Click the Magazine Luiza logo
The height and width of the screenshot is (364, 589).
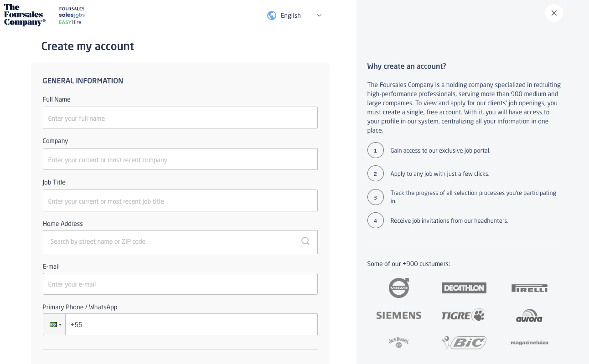pyautogui.click(x=529, y=342)
